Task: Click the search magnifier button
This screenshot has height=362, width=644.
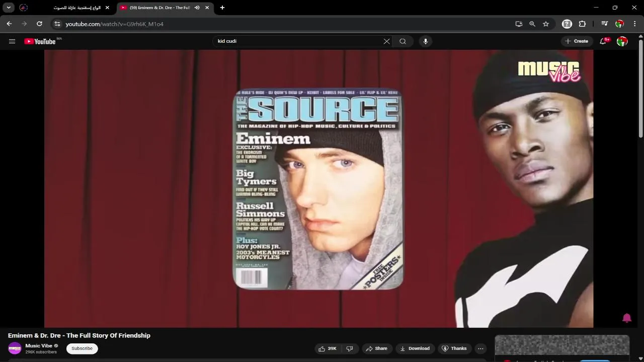Action: (403, 41)
